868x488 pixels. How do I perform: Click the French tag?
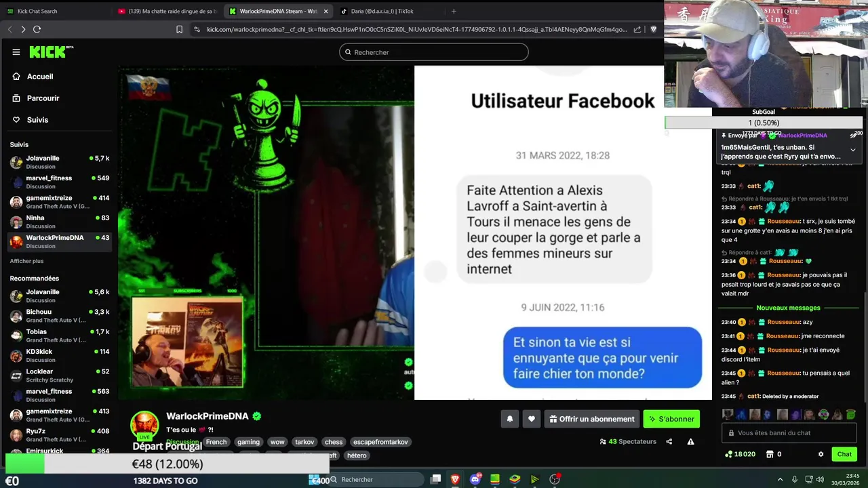pos(216,442)
